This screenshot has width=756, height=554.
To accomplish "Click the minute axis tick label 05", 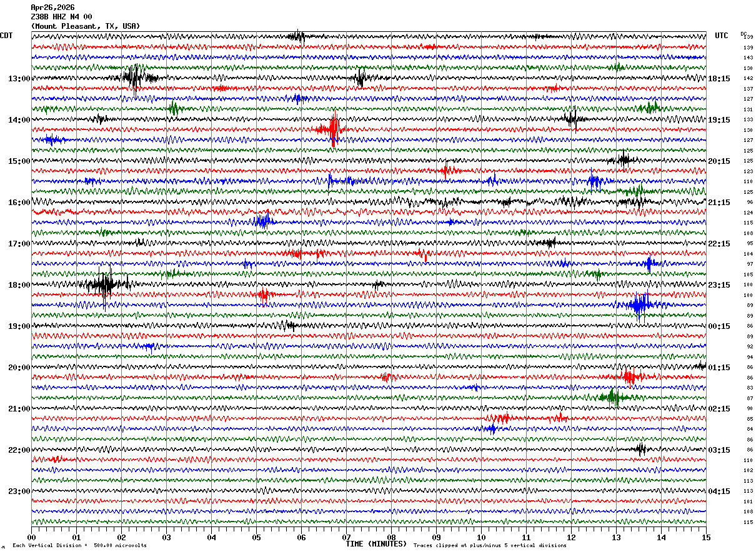I will click(256, 537).
